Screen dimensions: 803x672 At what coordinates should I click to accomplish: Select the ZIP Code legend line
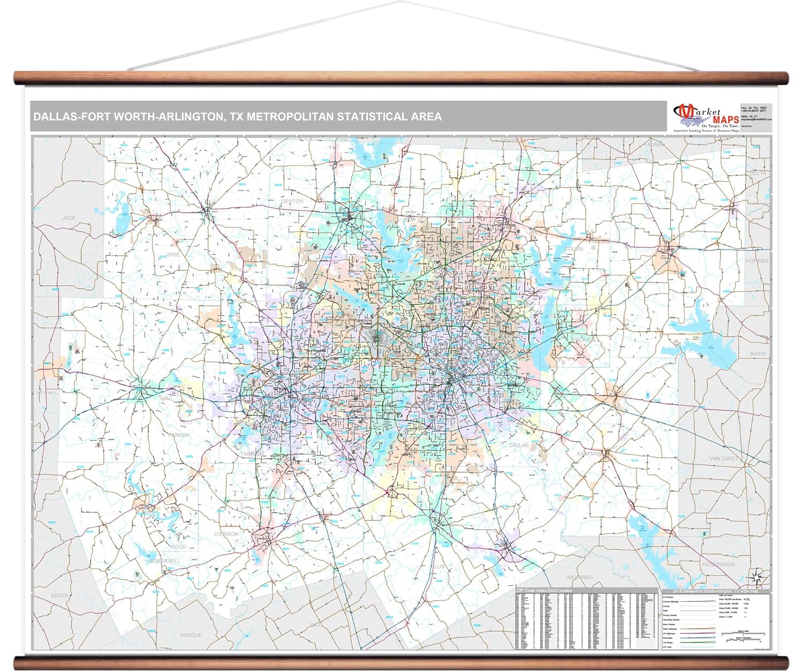coord(698,647)
